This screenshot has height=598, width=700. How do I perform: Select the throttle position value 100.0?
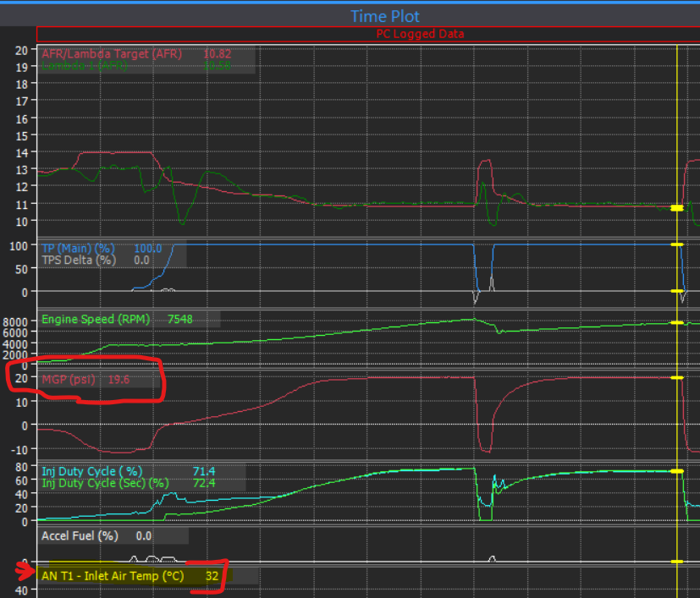[148, 249]
